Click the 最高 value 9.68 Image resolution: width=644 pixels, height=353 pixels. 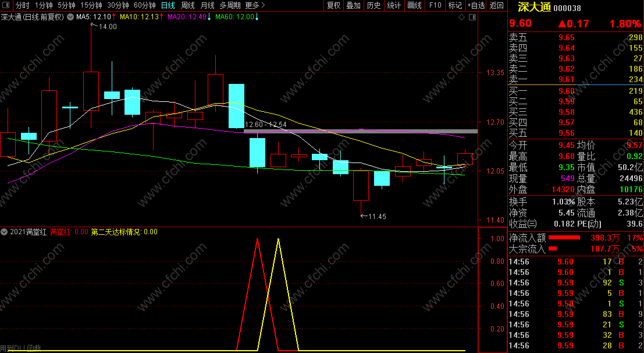(x=567, y=156)
